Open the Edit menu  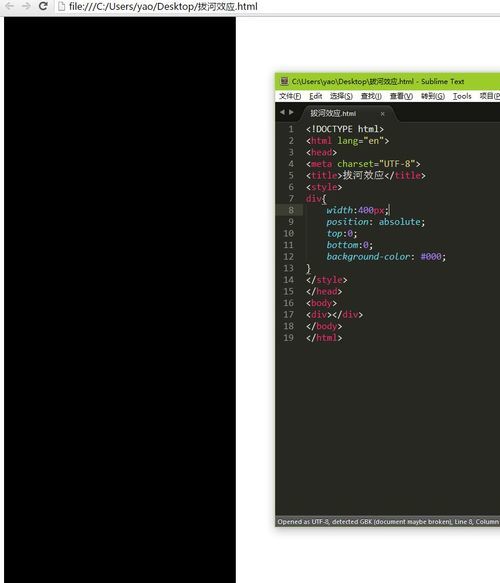coord(315,96)
